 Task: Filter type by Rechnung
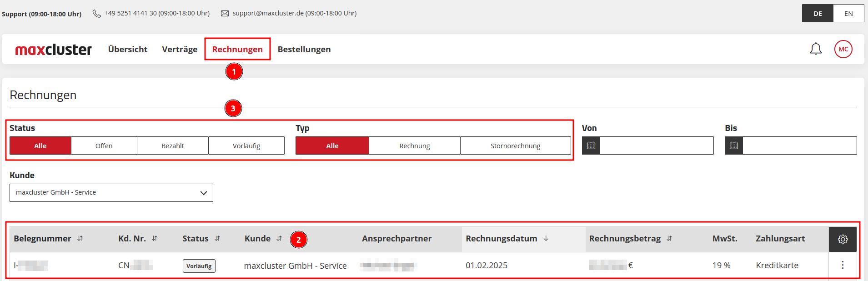point(415,146)
